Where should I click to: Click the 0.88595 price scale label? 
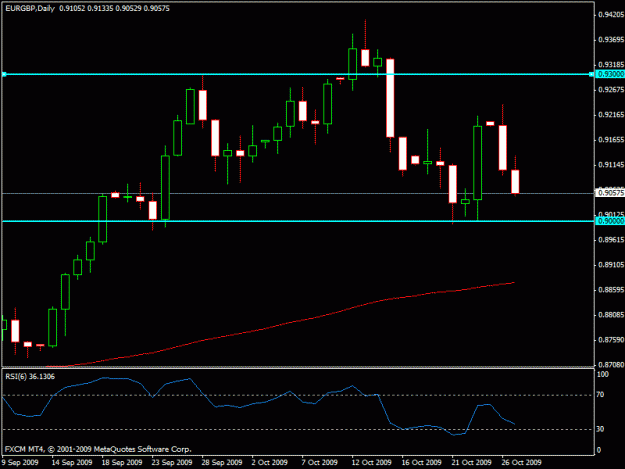pos(611,290)
